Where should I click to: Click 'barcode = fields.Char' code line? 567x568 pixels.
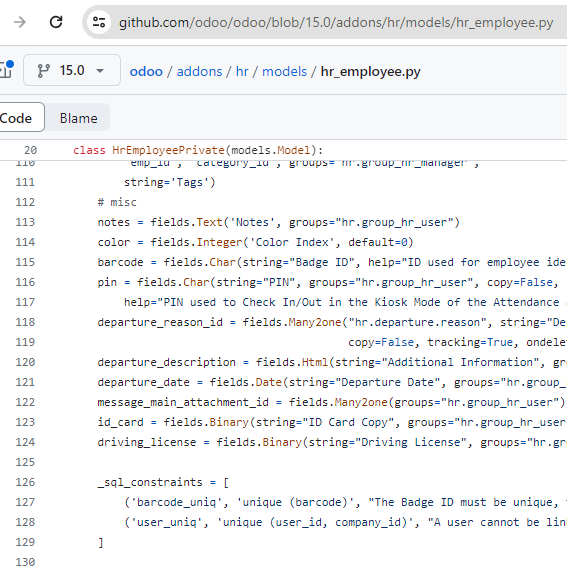332,262
